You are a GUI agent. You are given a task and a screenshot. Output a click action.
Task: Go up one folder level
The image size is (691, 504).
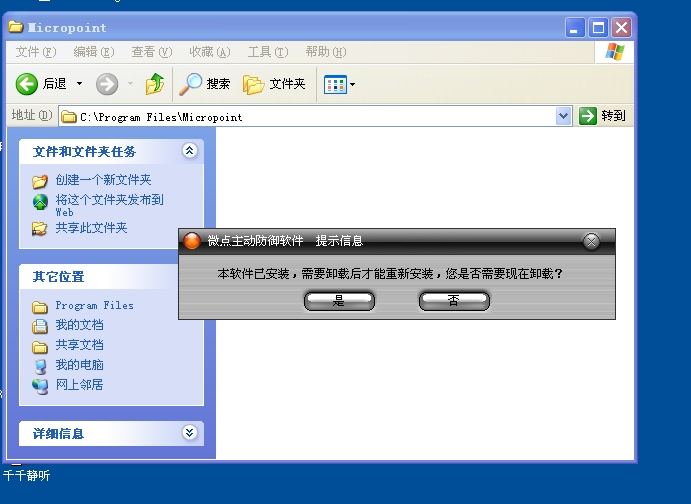point(155,84)
